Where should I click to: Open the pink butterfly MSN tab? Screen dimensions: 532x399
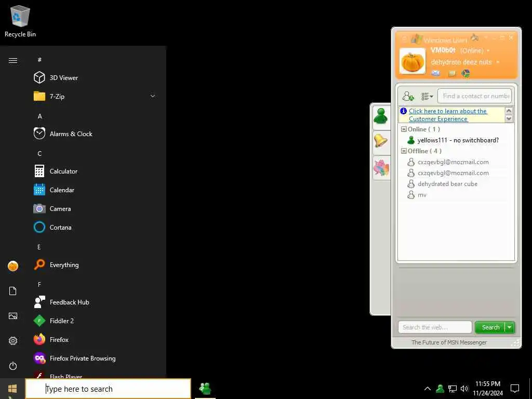click(x=381, y=168)
